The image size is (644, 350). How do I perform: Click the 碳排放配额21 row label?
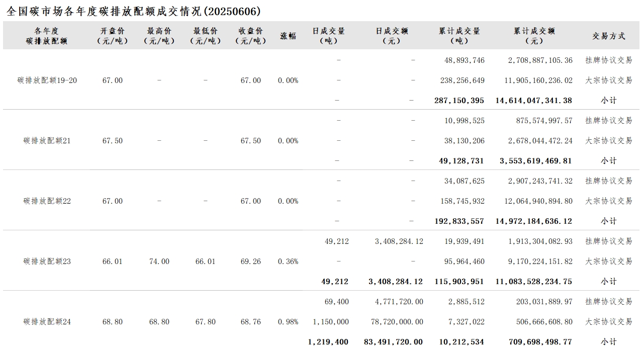pyautogui.click(x=47, y=141)
